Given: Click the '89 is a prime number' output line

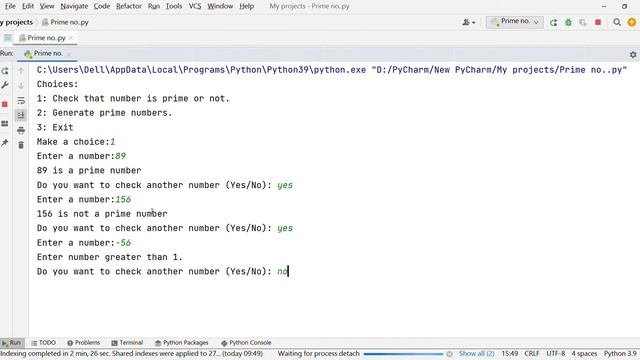Looking at the screenshot, I should (x=89, y=171).
